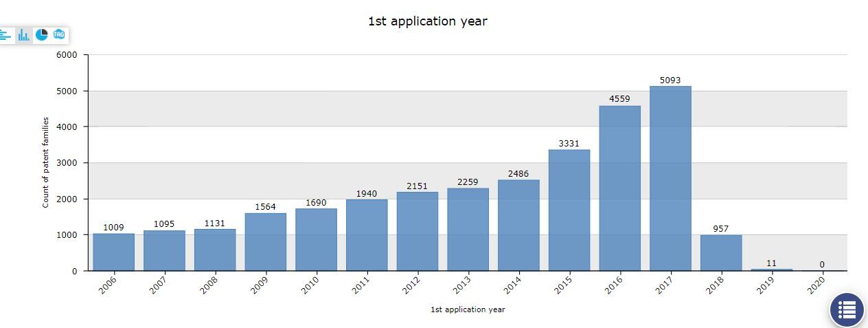868x328 pixels.
Task: Select the 2016 bar with 4559 families
Action: [x=619, y=188]
